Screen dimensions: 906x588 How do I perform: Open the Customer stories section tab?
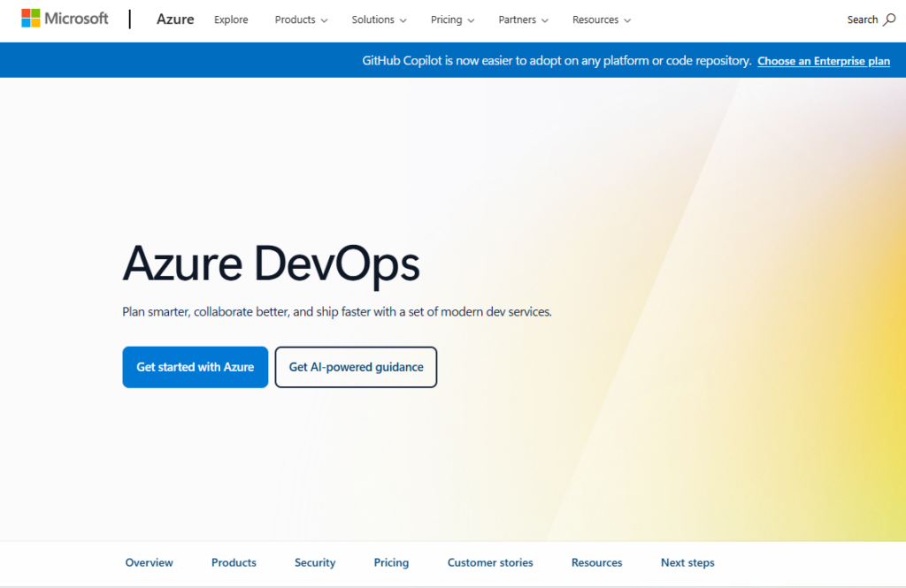[x=490, y=562]
